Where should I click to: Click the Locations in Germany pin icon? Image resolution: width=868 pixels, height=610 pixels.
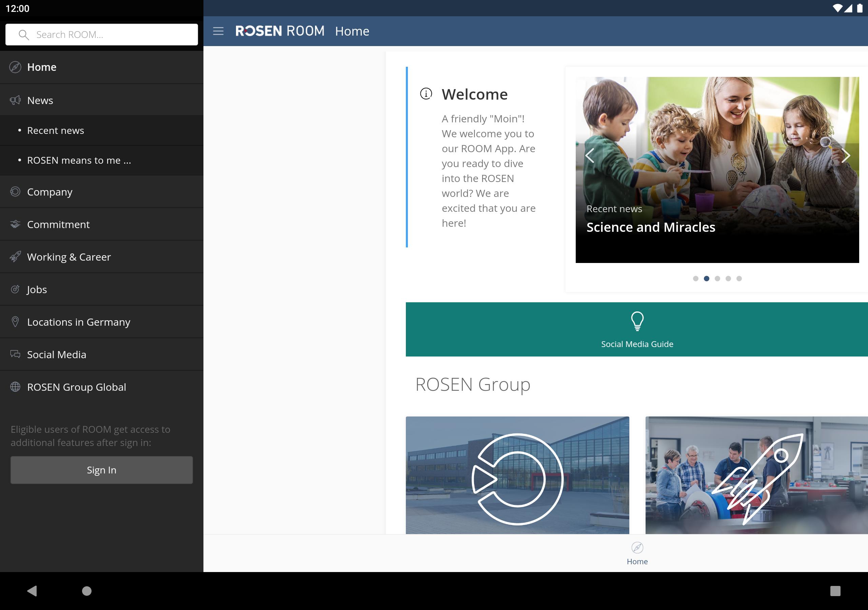pos(15,322)
